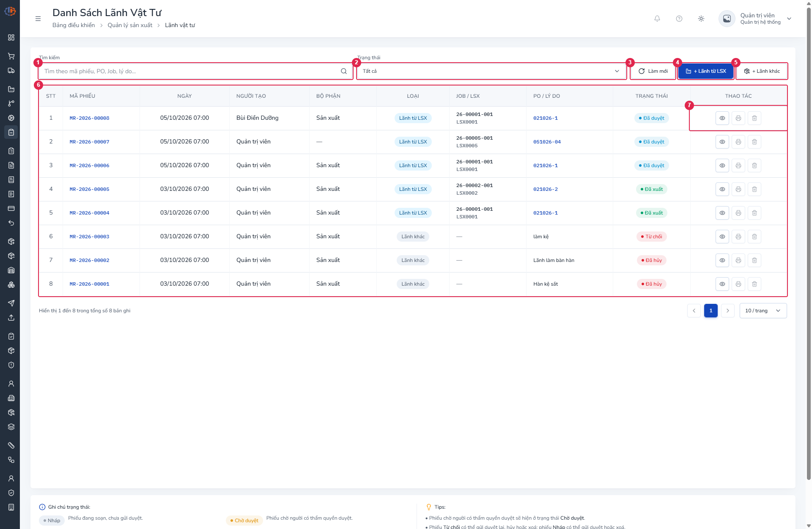This screenshot has height=529, width=812.
Task: Delete slip MR-2026-00004
Action: [x=754, y=213]
